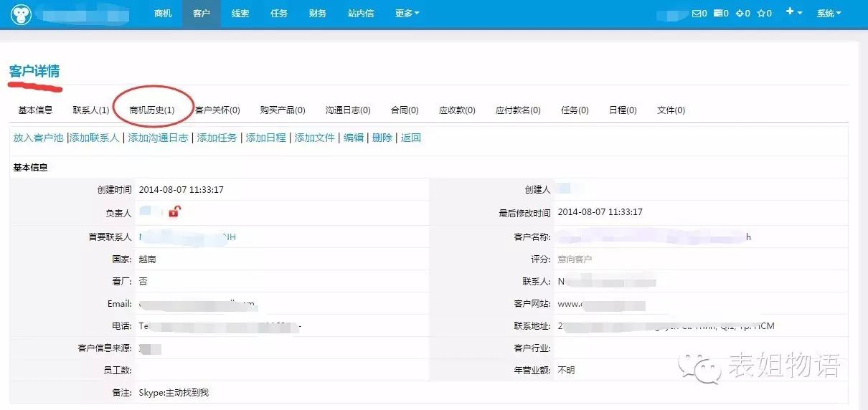Switch to the 沟通日志(0) tab
This screenshot has height=410, width=868.
click(x=348, y=110)
